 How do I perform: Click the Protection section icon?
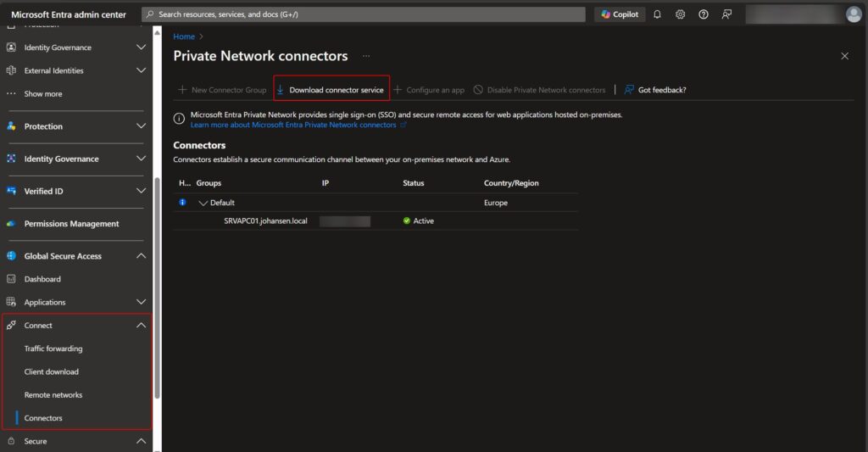click(11, 126)
